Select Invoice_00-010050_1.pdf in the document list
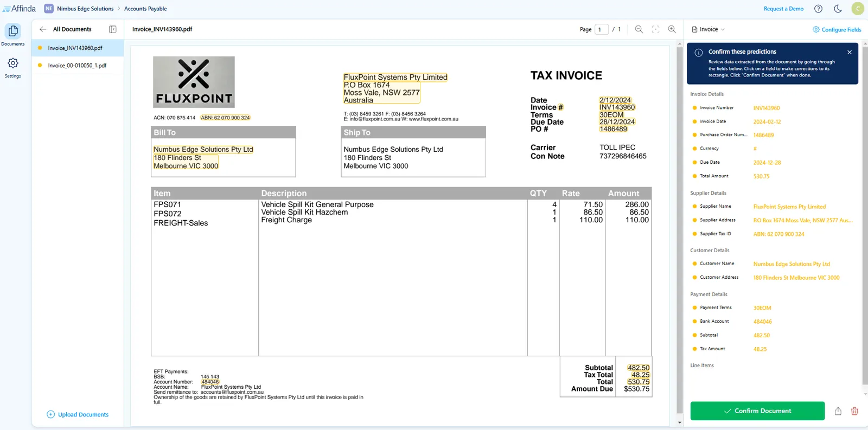The image size is (868, 430). point(78,65)
